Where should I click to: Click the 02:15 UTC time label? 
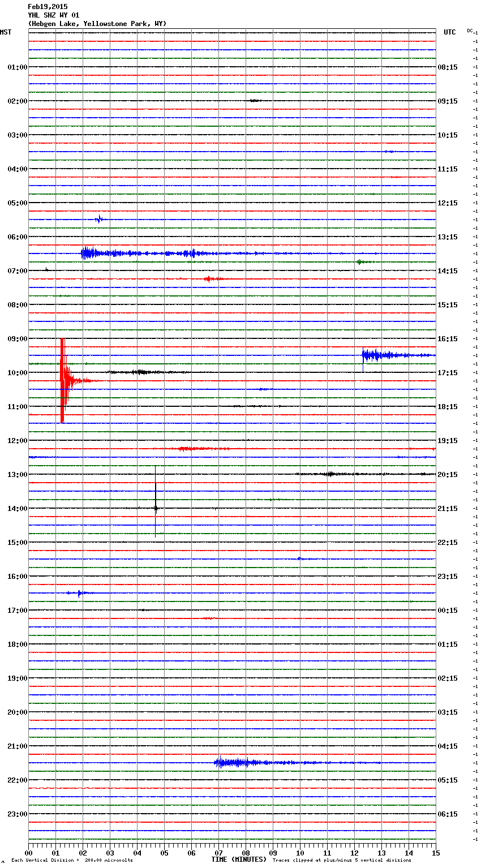point(448,678)
